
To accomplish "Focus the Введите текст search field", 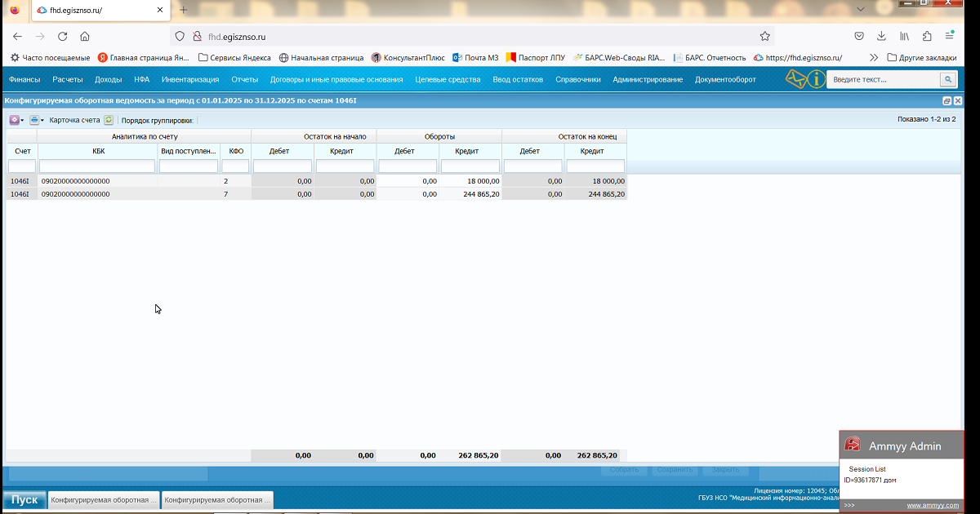I will click(884, 79).
